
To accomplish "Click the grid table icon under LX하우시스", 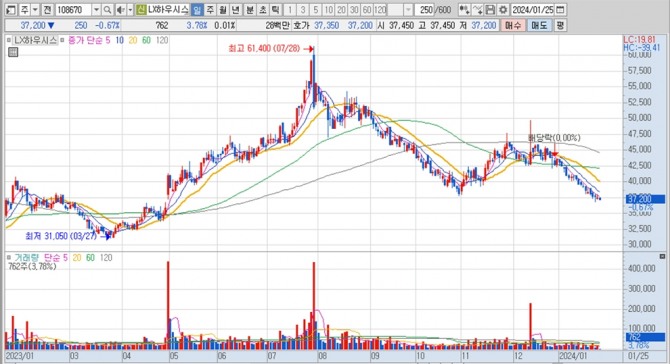I will 13,52.
